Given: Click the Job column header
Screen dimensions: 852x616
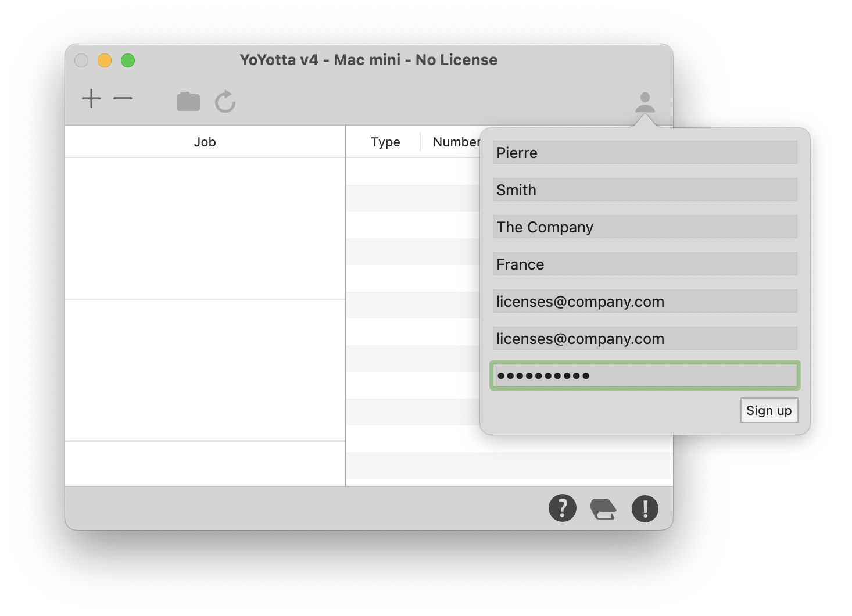Looking at the screenshot, I should pyautogui.click(x=205, y=142).
